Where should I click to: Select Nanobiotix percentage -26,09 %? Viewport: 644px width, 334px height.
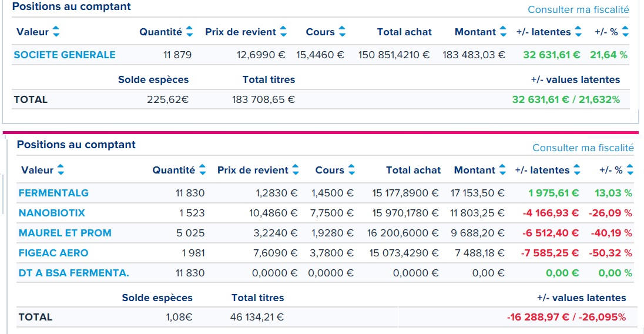[611, 213]
